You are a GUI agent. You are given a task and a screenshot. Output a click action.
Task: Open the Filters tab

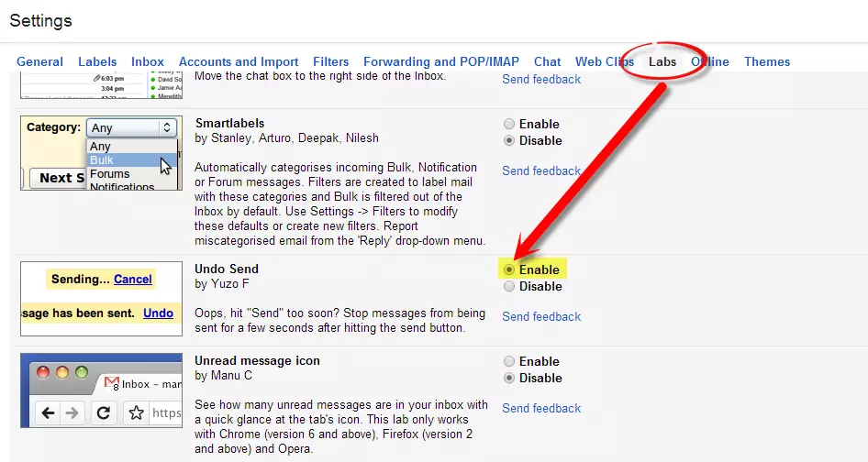click(331, 61)
